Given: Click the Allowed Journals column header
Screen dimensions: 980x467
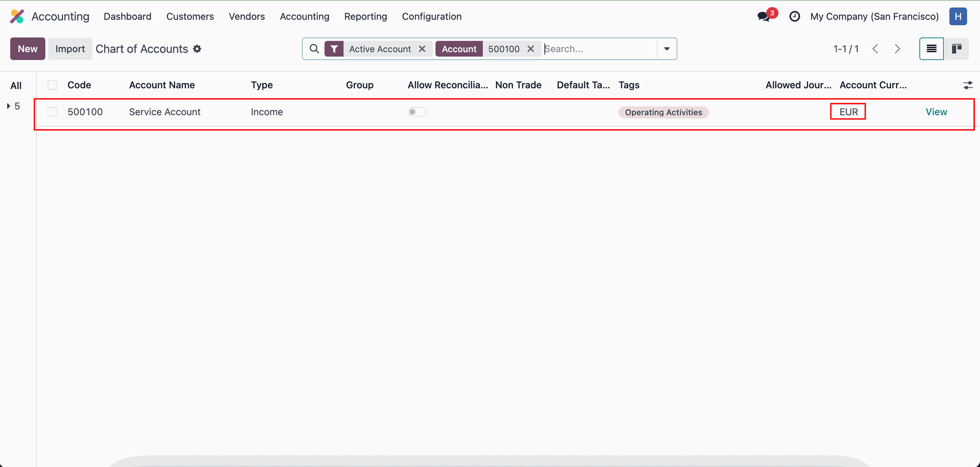Looking at the screenshot, I should coord(798,85).
